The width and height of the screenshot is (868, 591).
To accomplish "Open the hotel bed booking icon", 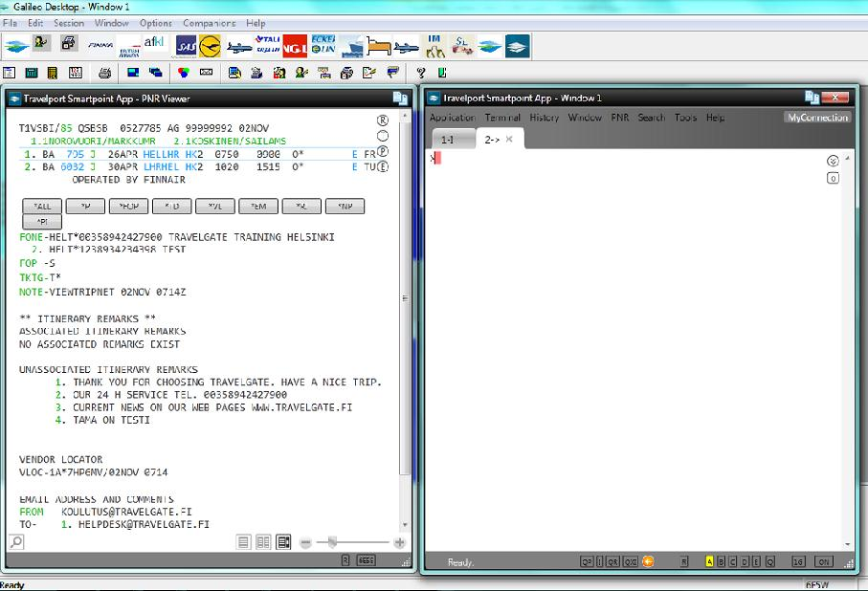I will click(379, 47).
